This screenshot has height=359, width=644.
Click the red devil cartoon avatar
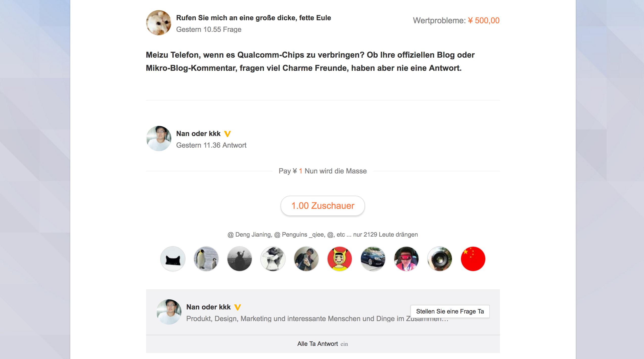[x=340, y=259]
